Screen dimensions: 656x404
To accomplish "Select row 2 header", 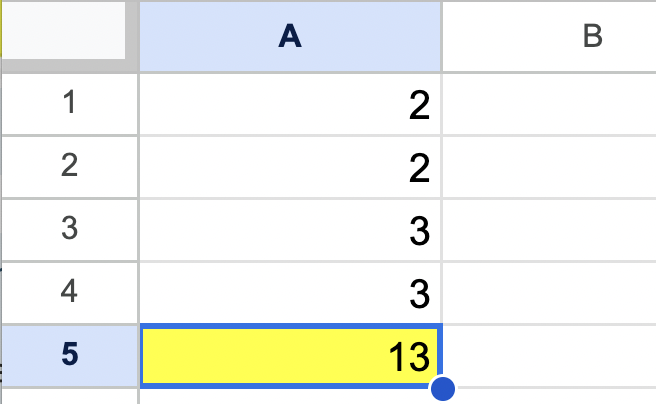I will 69,167.
